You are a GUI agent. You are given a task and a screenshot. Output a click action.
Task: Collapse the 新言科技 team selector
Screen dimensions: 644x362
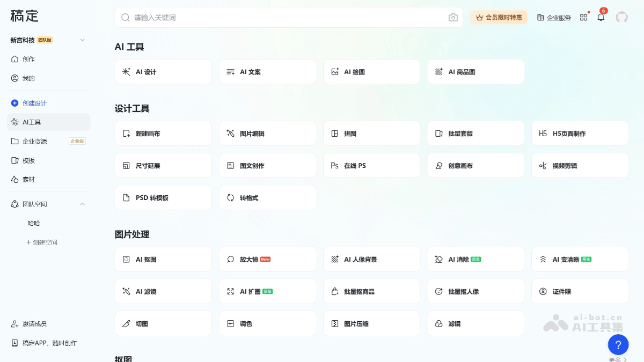click(x=82, y=40)
